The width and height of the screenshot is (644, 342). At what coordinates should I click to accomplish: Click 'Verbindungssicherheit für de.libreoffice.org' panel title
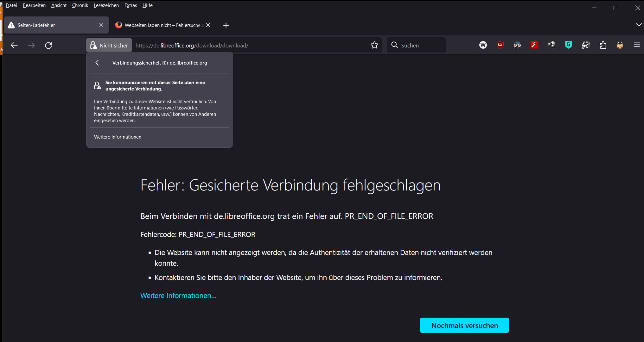point(160,63)
